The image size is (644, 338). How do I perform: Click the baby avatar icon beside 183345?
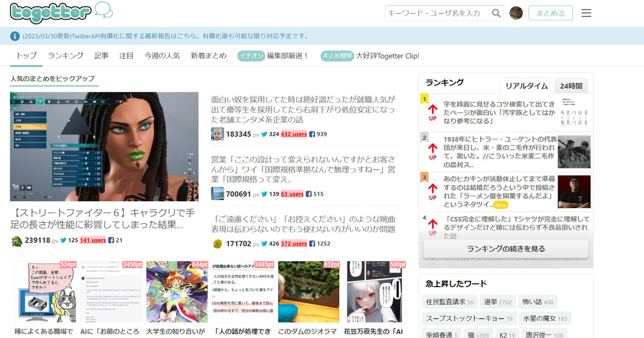coord(217,134)
